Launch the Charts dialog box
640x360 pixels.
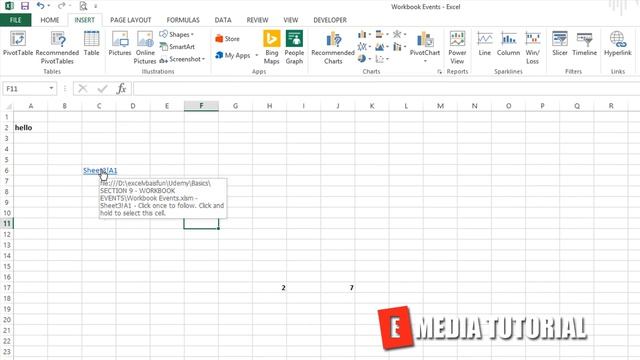point(440,72)
